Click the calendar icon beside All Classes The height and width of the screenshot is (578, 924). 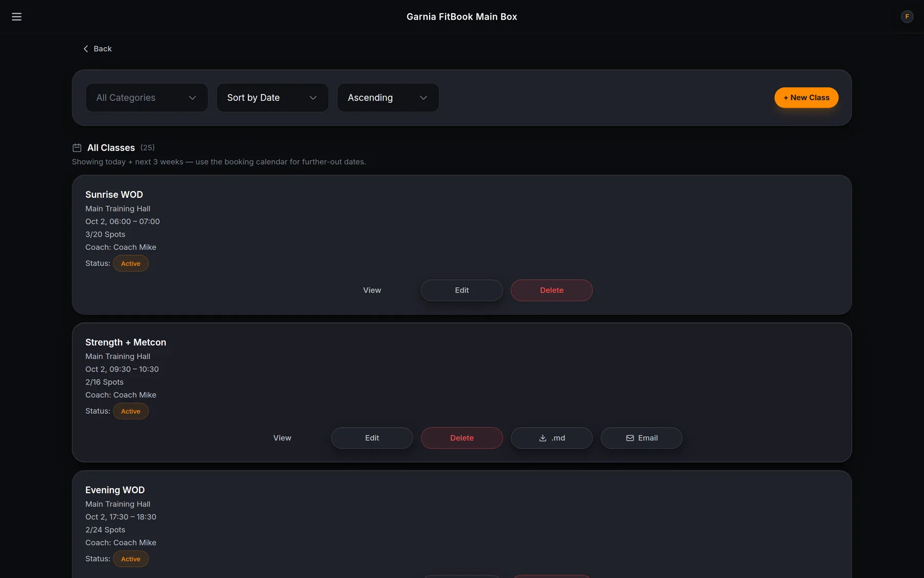[x=77, y=148]
